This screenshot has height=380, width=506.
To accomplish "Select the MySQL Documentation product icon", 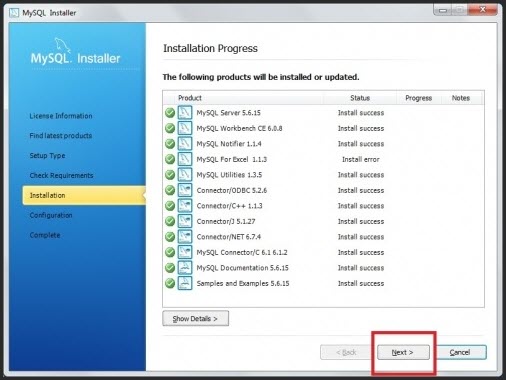I will coord(185,268).
